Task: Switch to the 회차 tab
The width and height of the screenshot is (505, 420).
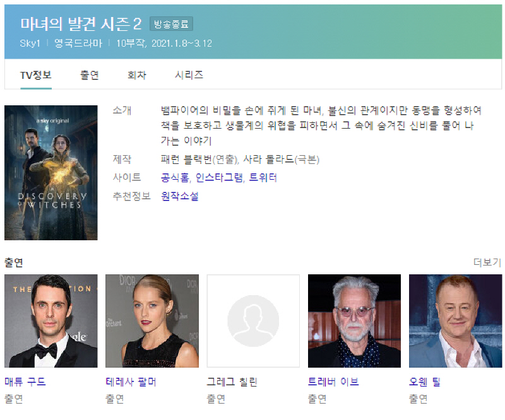Action: point(136,75)
